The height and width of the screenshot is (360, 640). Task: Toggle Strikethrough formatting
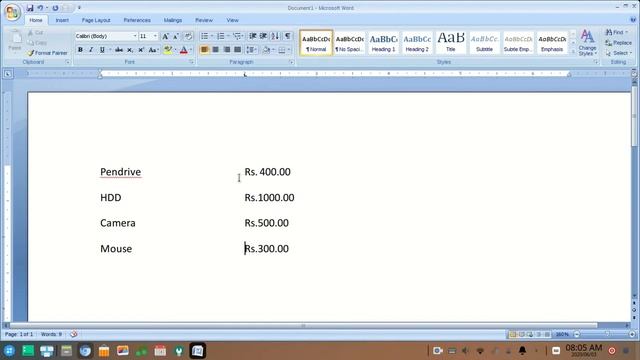[119, 50]
